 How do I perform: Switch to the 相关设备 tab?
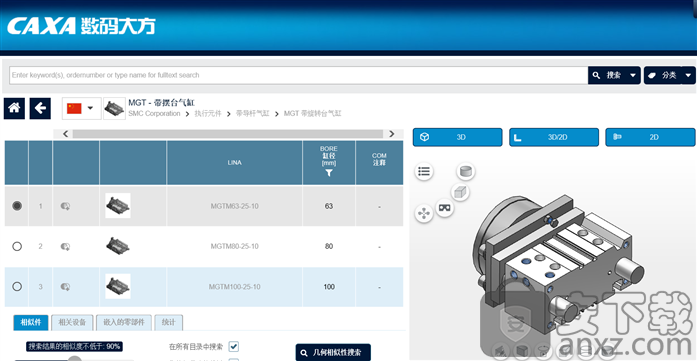point(72,322)
